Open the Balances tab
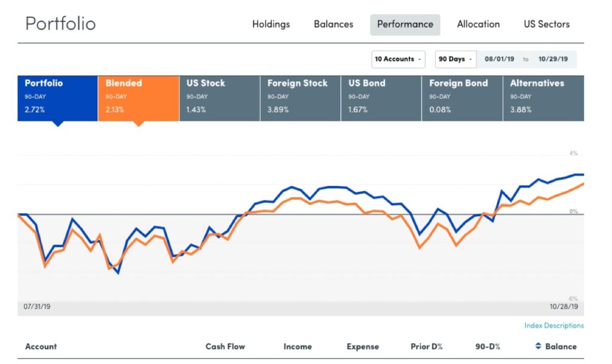The height and width of the screenshot is (364, 612). 333,24
